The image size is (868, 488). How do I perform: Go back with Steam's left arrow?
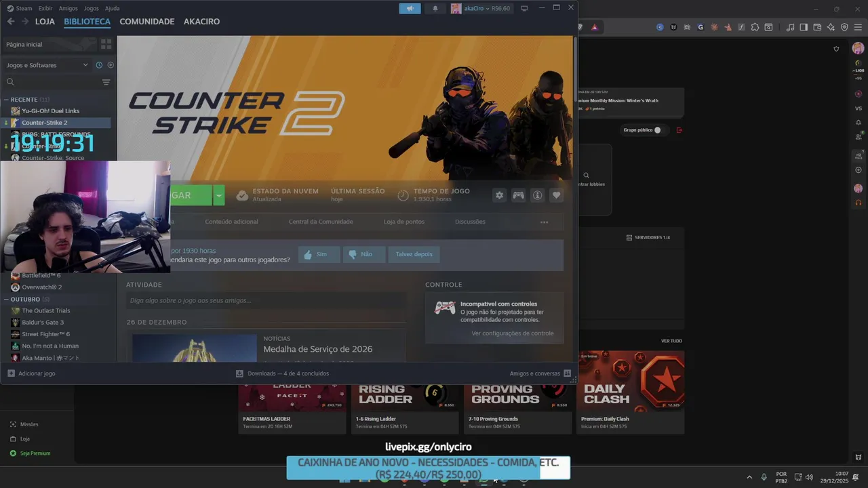[x=10, y=22]
